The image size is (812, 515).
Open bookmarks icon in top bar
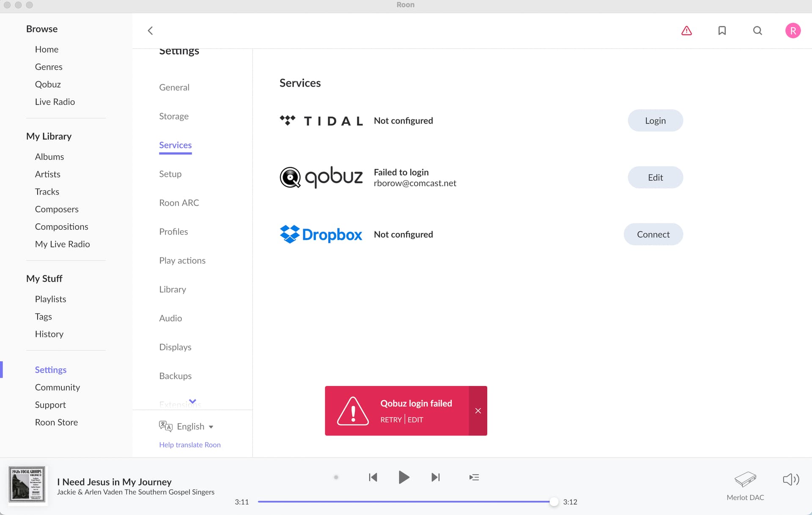(722, 30)
